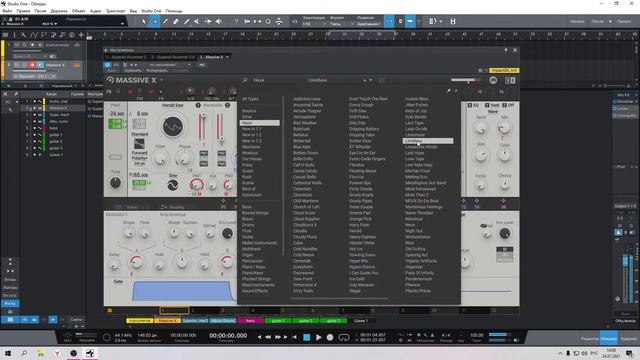Open the Редактор view button

589,338
